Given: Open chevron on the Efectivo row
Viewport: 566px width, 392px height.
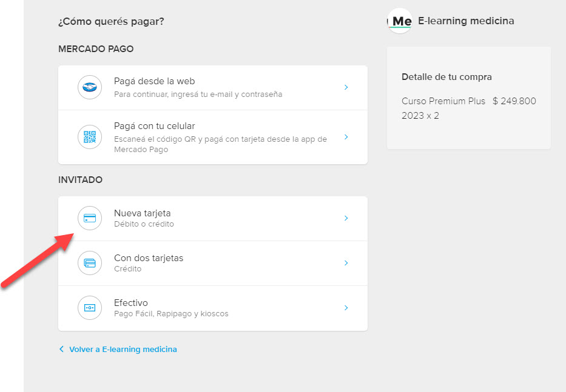Looking at the screenshot, I should click(x=346, y=308).
